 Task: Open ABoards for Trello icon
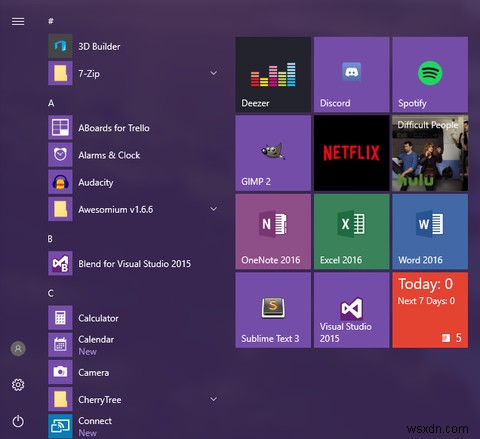60,127
